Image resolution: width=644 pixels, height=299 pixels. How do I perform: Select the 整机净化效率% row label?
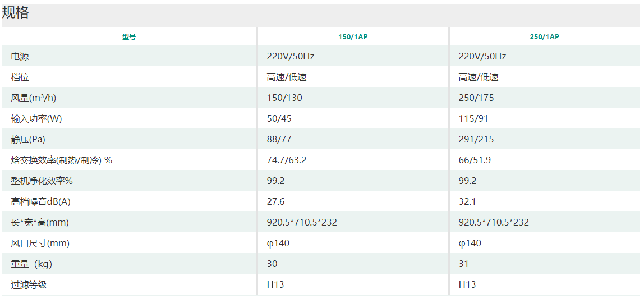[42, 181]
